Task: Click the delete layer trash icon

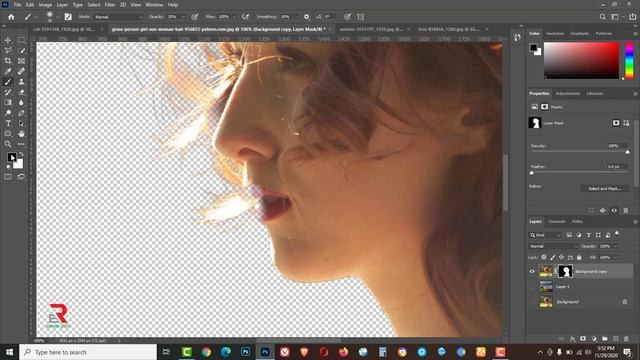Action: 626,339
